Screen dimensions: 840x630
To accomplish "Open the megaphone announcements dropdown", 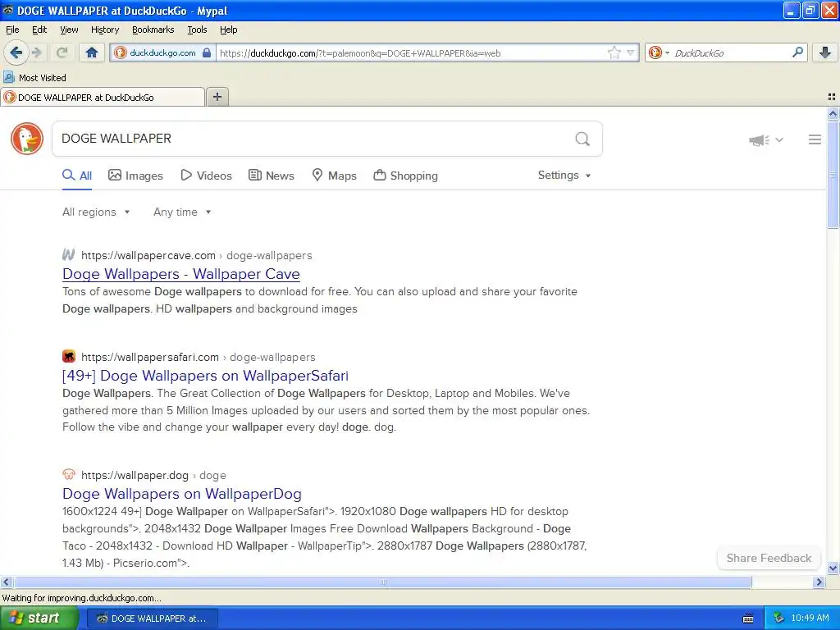I will click(765, 139).
